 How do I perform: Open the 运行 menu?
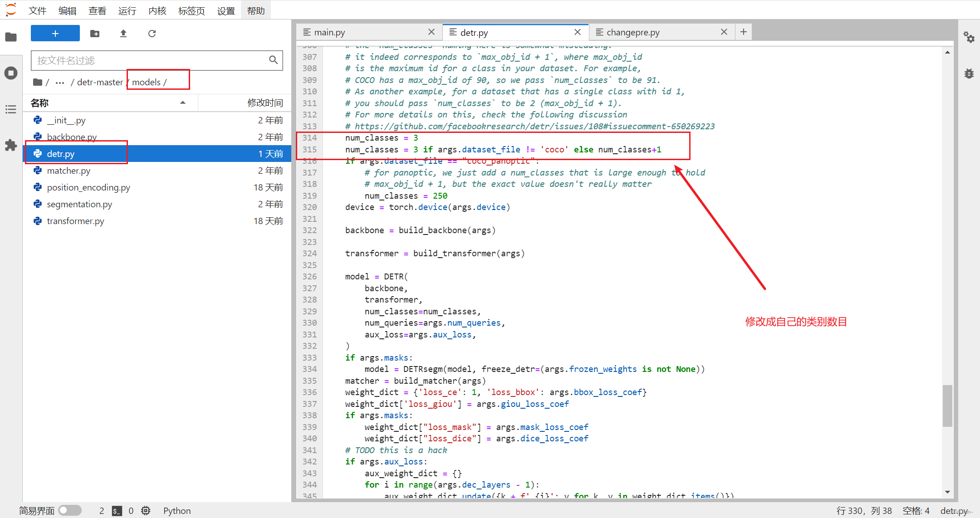(x=127, y=10)
